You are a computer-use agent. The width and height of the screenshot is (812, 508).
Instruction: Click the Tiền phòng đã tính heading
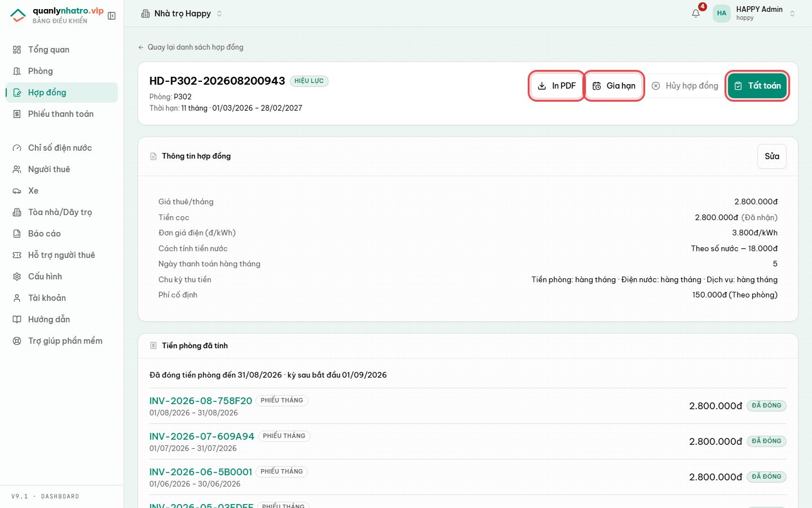[195, 346]
